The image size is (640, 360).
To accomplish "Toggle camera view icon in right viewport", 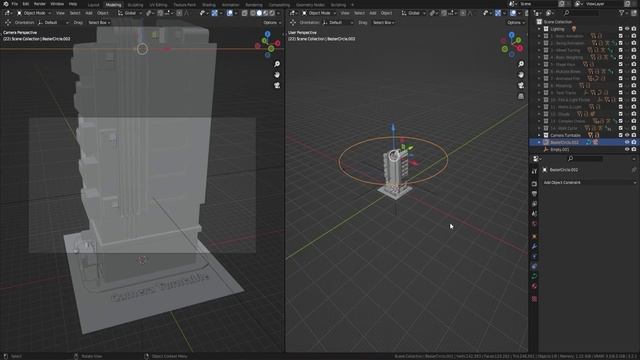I will [521, 85].
